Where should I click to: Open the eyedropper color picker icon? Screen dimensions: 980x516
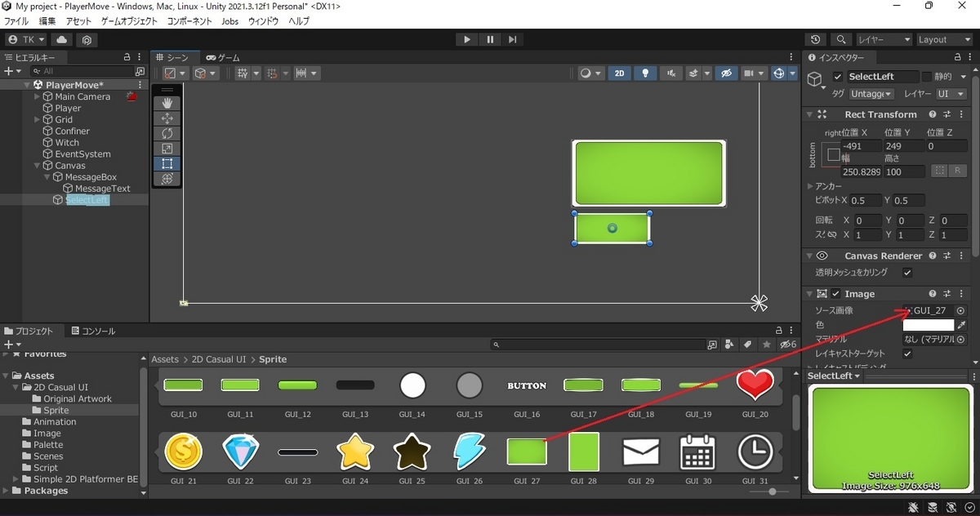tap(961, 325)
